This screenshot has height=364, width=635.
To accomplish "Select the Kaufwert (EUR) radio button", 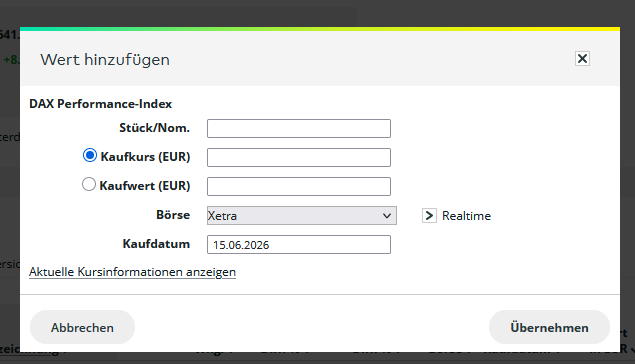I will pyautogui.click(x=89, y=184).
